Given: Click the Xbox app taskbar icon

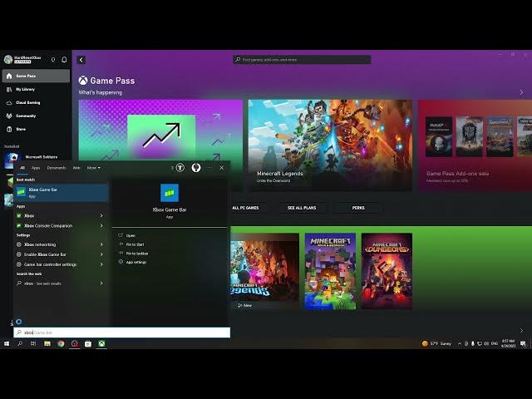Looking at the screenshot, I should coord(101,343).
